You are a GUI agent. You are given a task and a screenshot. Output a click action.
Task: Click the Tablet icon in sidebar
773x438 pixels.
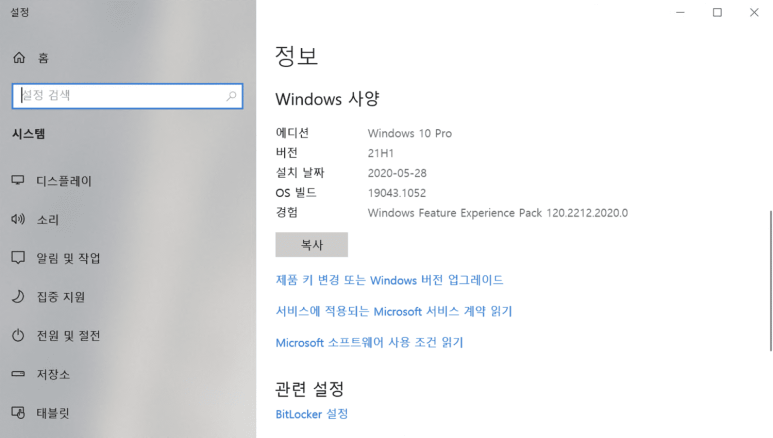point(18,412)
